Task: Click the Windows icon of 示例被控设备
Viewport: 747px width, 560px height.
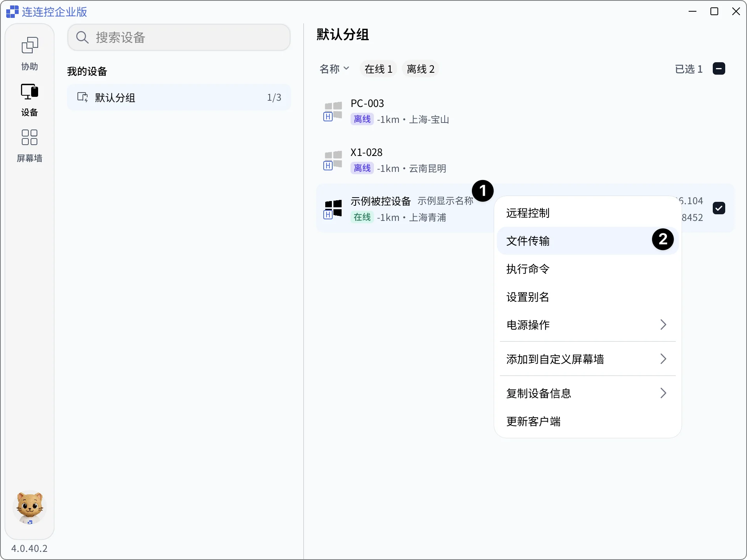Action: 333,209
